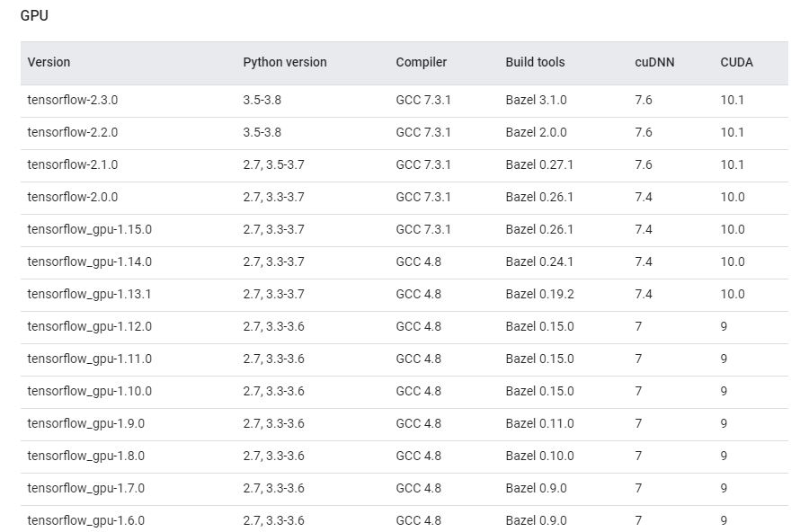791x532 pixels.
Task: Click Python 3.5-3.8 in tensorflow-2.3.0 row
Action: (x=262, y=100)
